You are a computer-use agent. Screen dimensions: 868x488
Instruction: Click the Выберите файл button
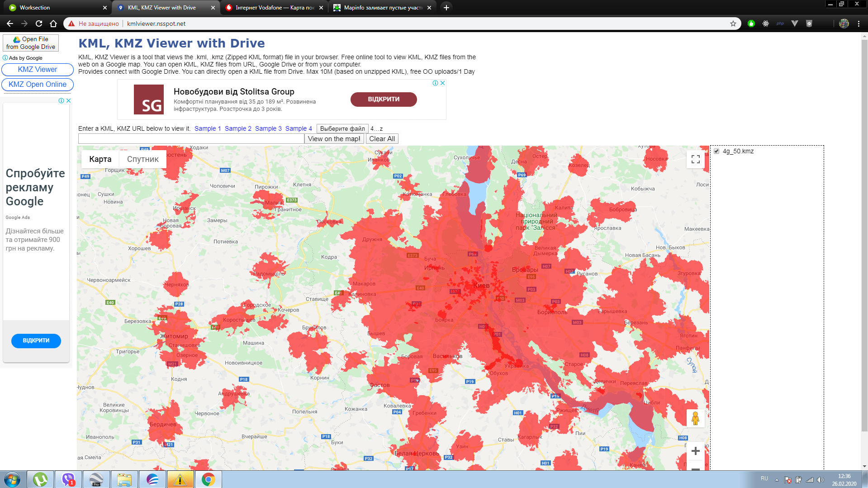point(342,128)
